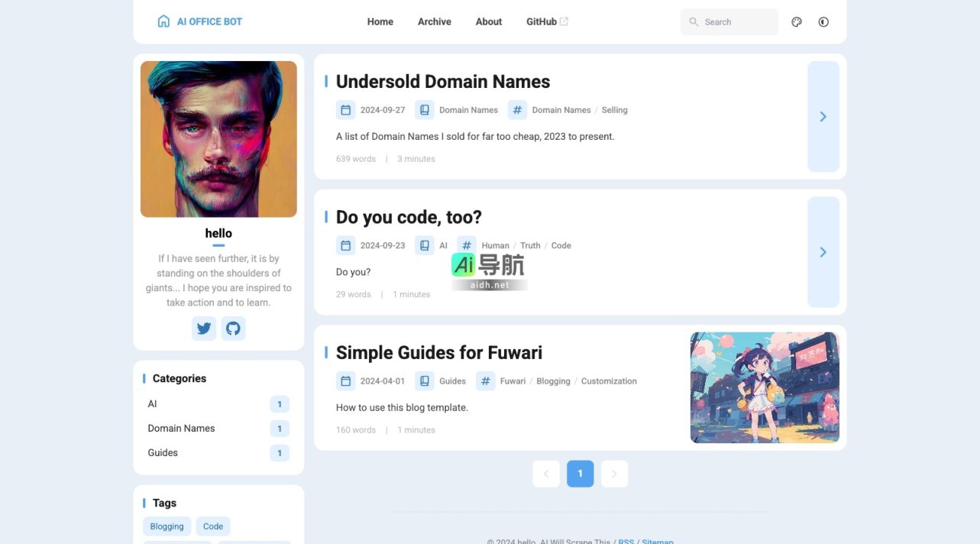This screenshot has height=544, width=980.
Task: Click the calendar icon next to 2024-09-27
Action: click(345, 109)
